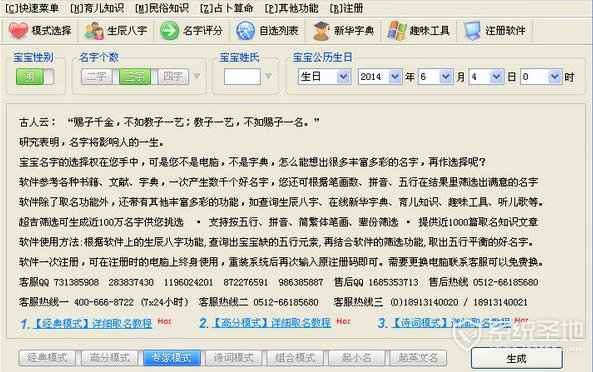Image resolution: width=593 pixels, height=372 pixels.
Task: Select the 二字 name length option
Action: point(97,77)
